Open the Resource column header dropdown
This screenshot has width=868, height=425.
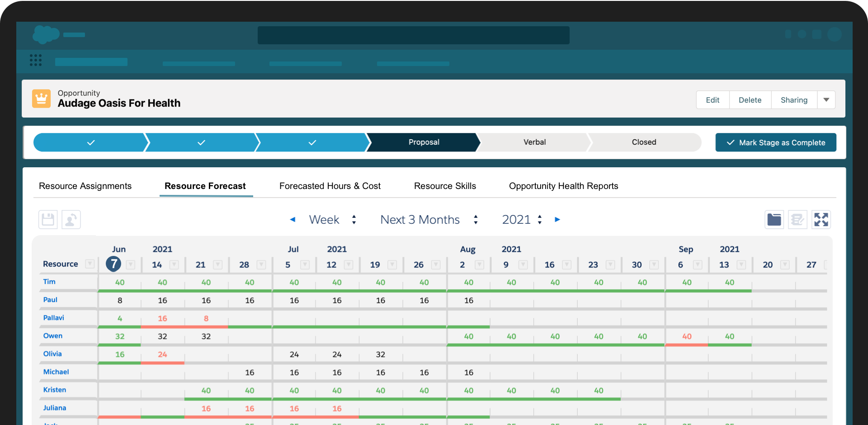coord(90,264)
